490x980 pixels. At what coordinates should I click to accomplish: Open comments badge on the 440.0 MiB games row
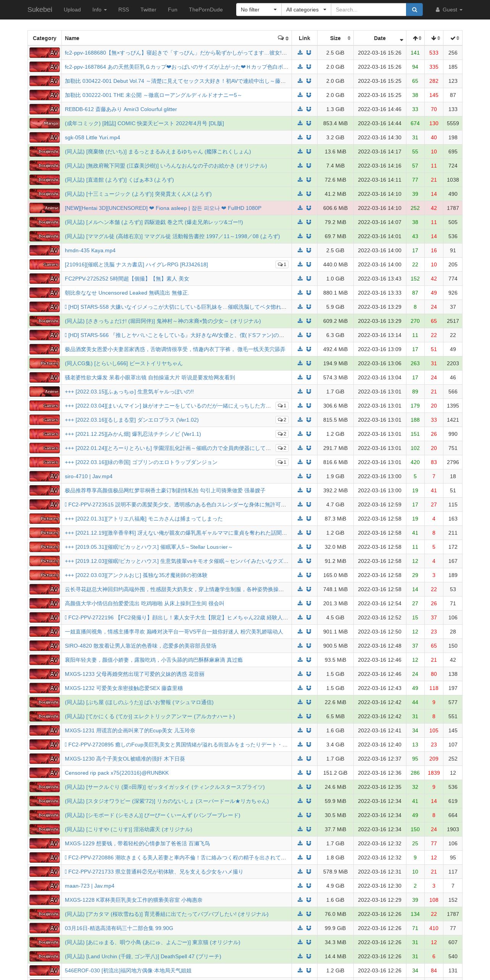pos(282,264)
